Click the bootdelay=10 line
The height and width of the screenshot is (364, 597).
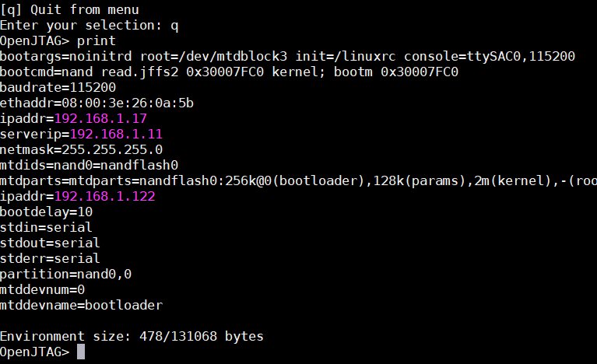point(46,212)
